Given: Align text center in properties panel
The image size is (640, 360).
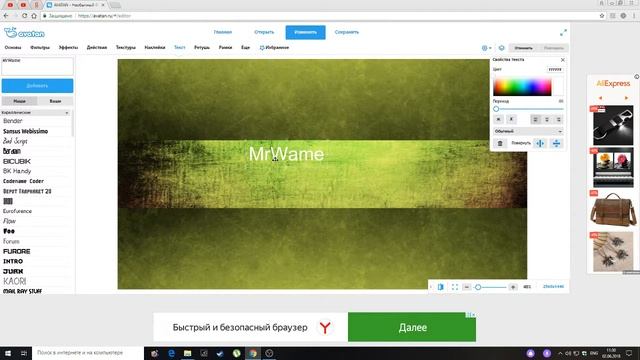Looking at the screenshot, I should tap(547, 119).
